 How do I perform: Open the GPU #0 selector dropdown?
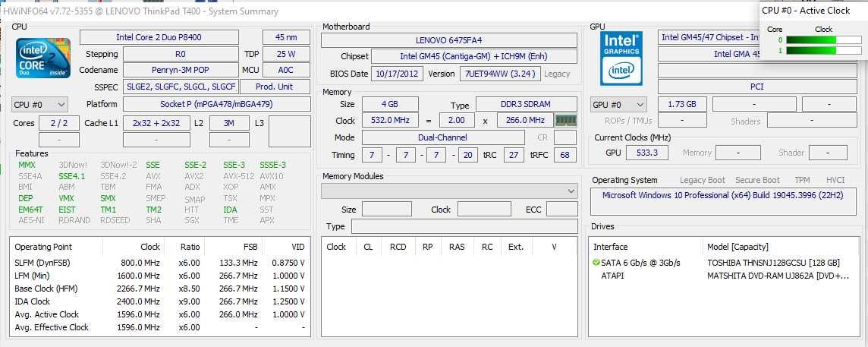pos(618,105)
